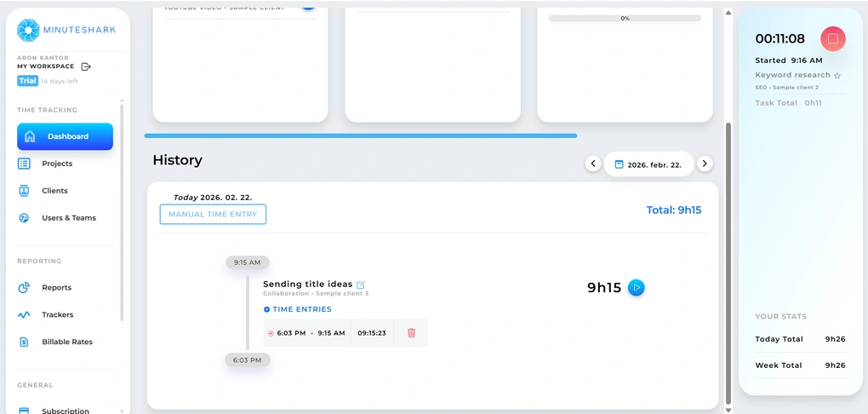
Task: Stop the running timer
Action: coord(832,38)
